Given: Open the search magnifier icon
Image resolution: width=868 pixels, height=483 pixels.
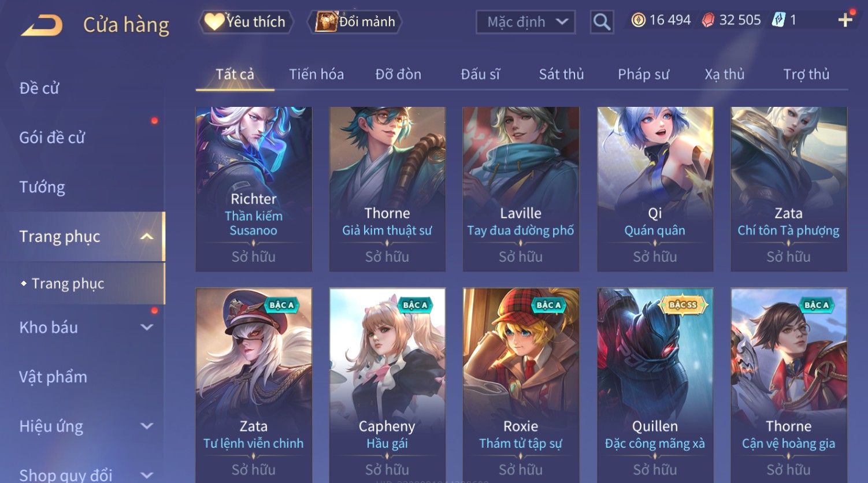Looking at the screenshot, I should click(602, 23).
